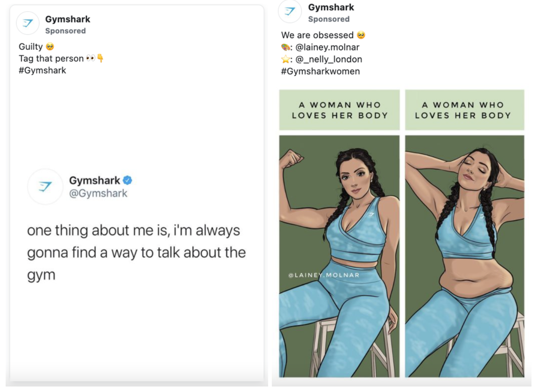The height and width of the screenshot is (392, 536).
Task: Click Sponsored label on the right Gymshark post
Action: click(x=329, y=19)
